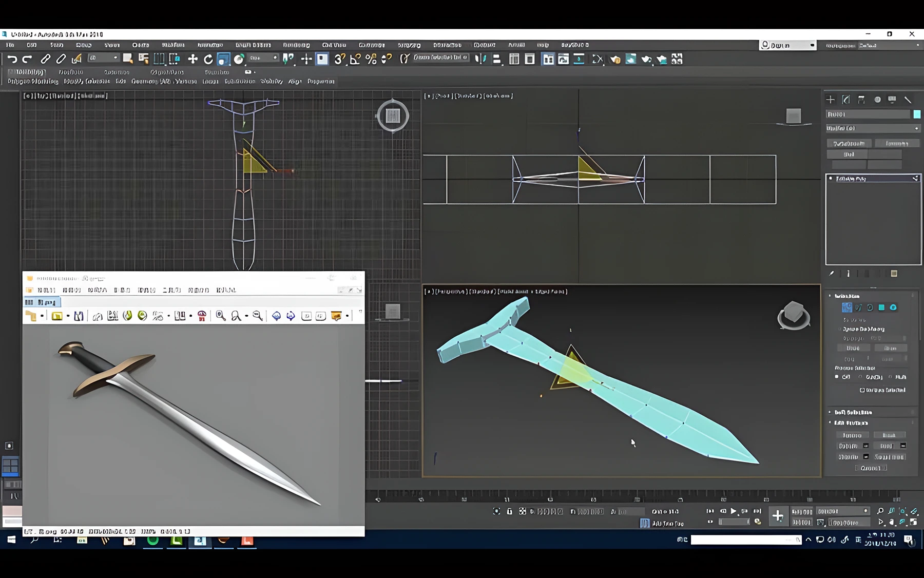This screenshot has width=924, height=578.
Task: Click the Shrink selection button
Action: click(853, 348)
